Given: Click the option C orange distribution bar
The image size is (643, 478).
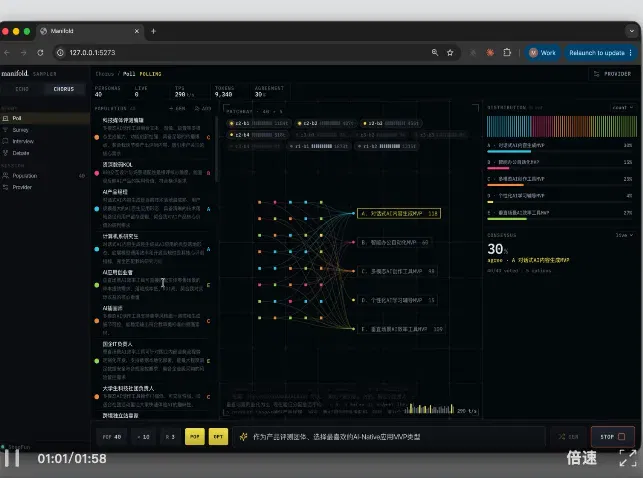Looking at the screenshot, I should (505, 185).
